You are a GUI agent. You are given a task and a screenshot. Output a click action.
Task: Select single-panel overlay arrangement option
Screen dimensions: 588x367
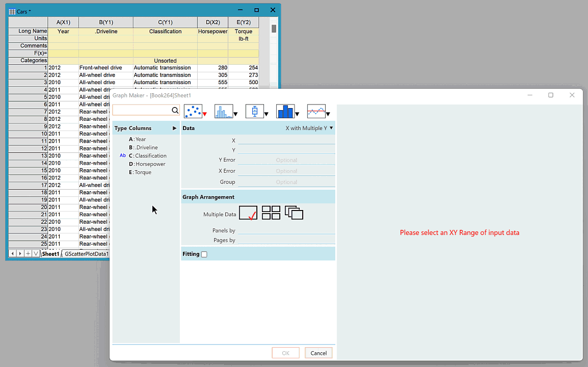coord(248,213)
